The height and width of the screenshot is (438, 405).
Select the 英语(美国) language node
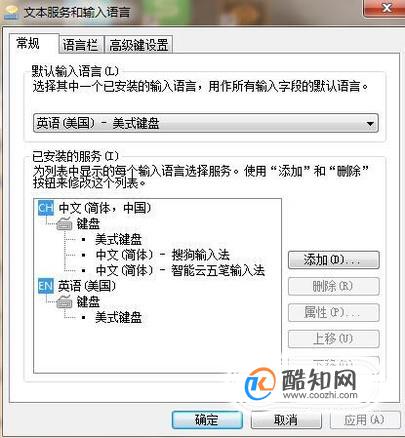pos(87,286)
